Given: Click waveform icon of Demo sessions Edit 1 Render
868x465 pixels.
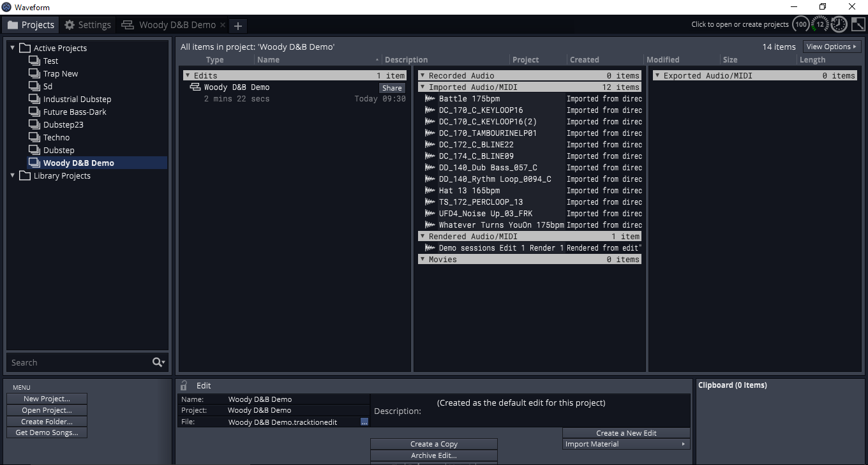Looking at the screenshot, I should coord(430,248).
